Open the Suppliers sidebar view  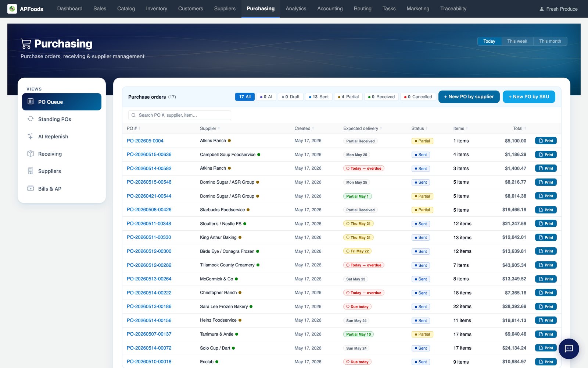tap(62, 171)
